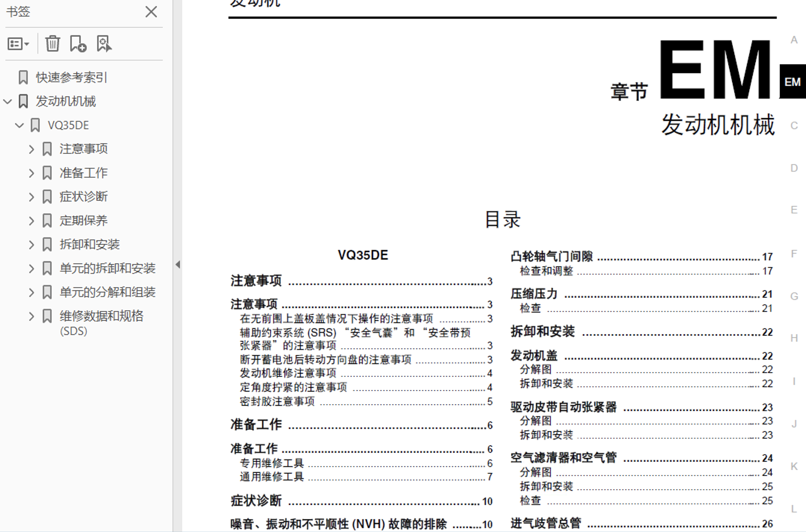
Task: Go to 单元的拆卸和安装 bookmark
Action: coord(107,269)
